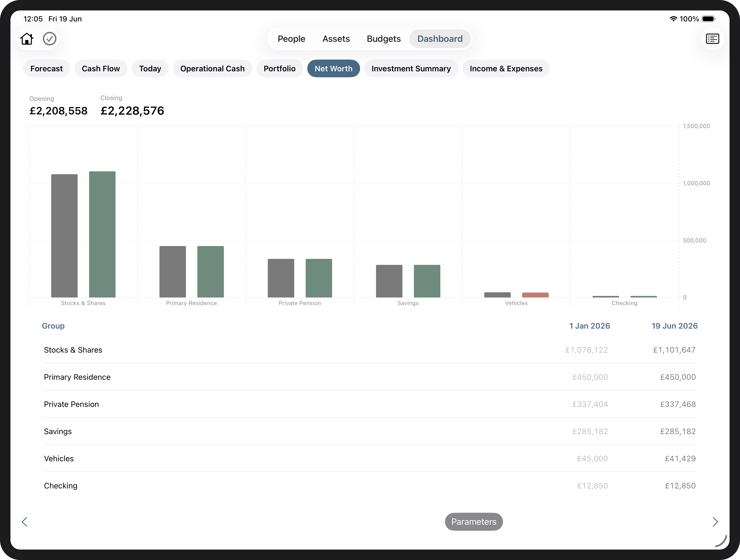Tap the battery status icon
This screenshot has height=560, width=740.
709,19
